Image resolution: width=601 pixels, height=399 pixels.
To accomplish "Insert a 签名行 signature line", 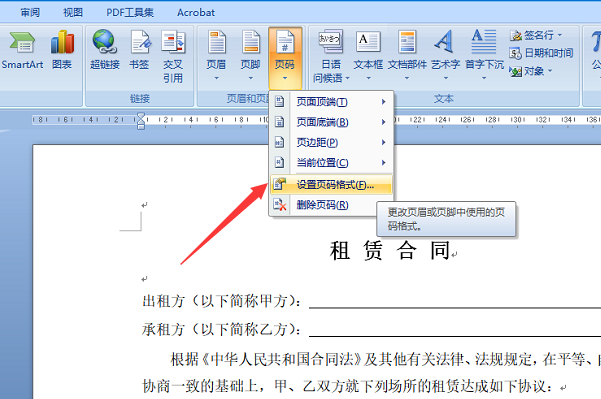I will (x=536, y=35).
